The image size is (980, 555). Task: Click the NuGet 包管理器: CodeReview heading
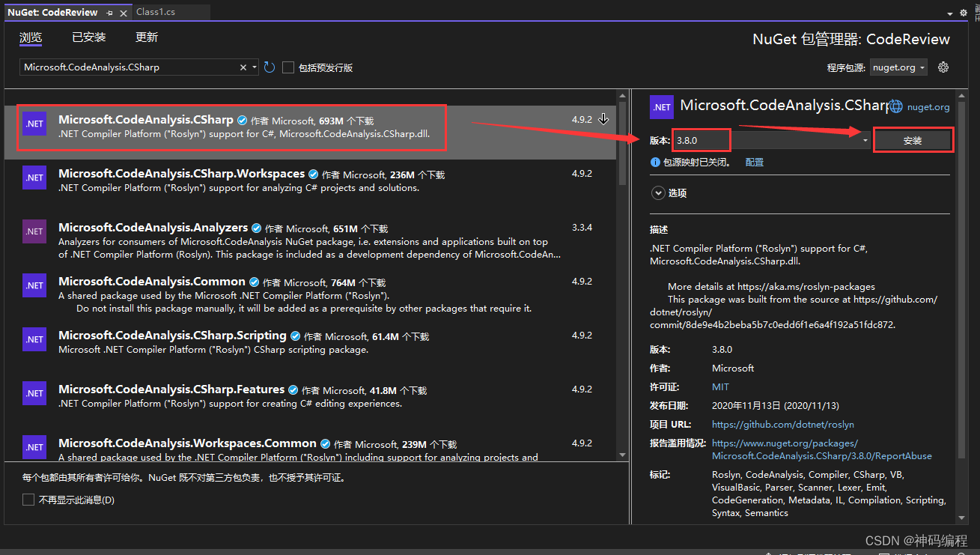(851, 40)
